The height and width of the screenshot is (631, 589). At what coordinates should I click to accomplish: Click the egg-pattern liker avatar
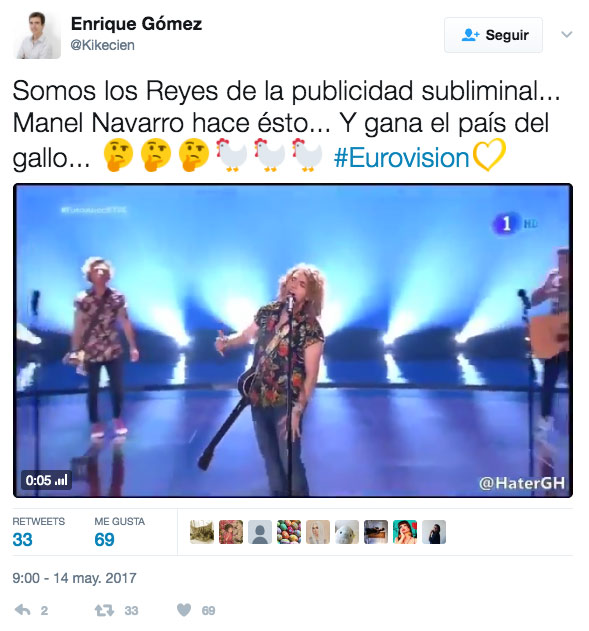coord(289,532)
